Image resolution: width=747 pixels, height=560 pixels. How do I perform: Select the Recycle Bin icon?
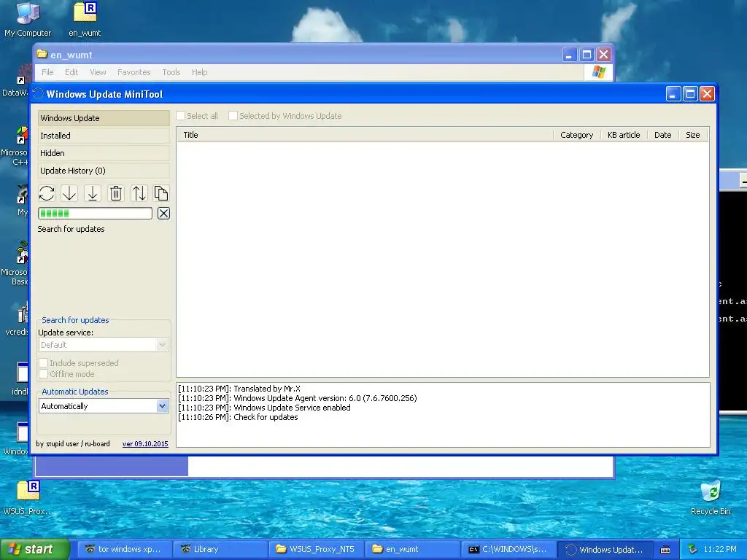click(711, 497)
